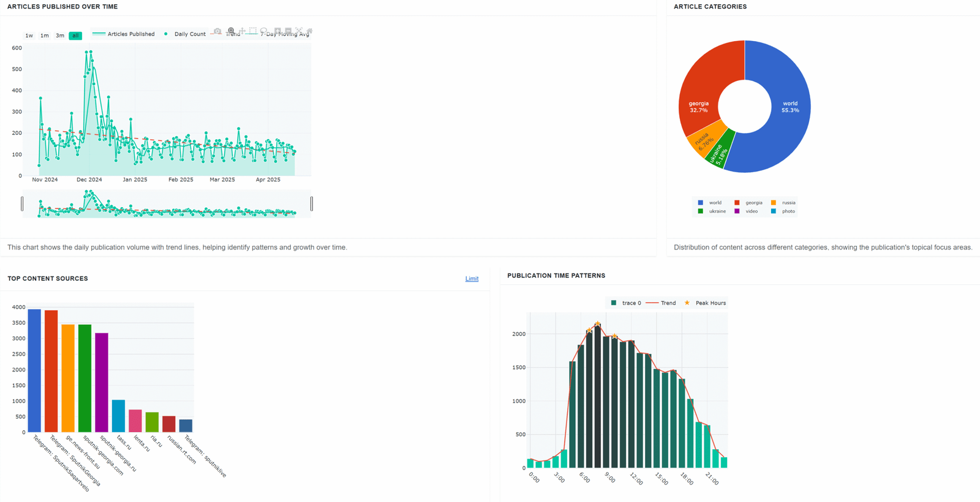Grab the left range slider handle
Viewport: 980px width, 502px height.
23,203
